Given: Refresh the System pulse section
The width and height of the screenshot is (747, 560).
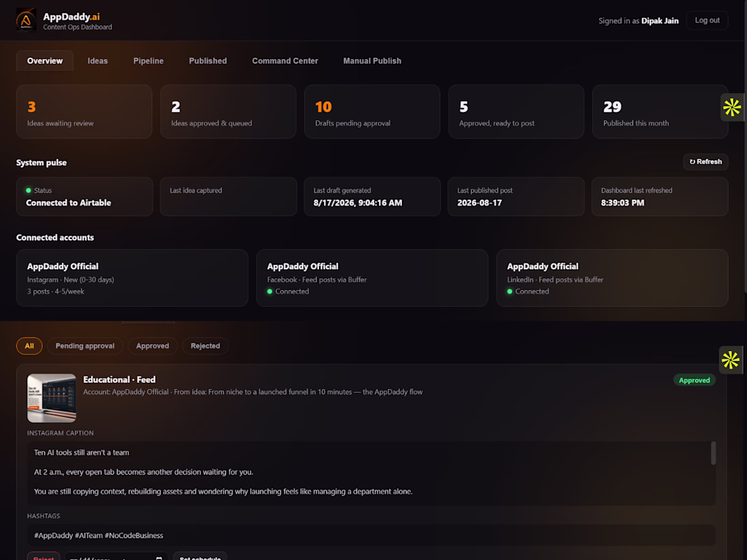Looking at the screenshot, I should [x=706, y=162].
